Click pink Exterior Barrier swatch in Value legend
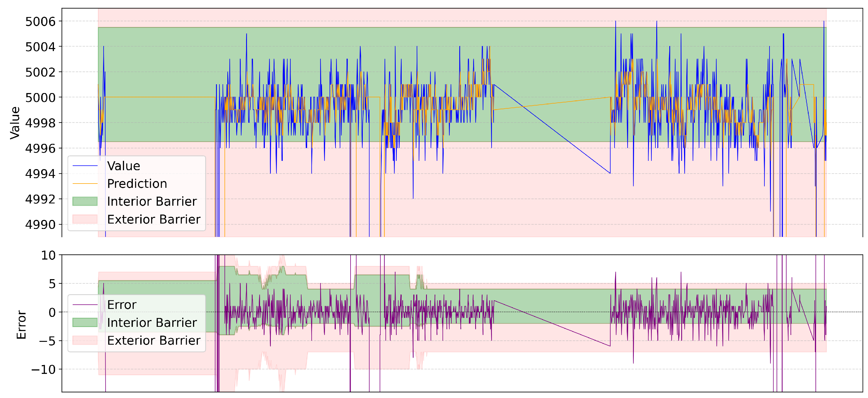 [x=85, y=219]
